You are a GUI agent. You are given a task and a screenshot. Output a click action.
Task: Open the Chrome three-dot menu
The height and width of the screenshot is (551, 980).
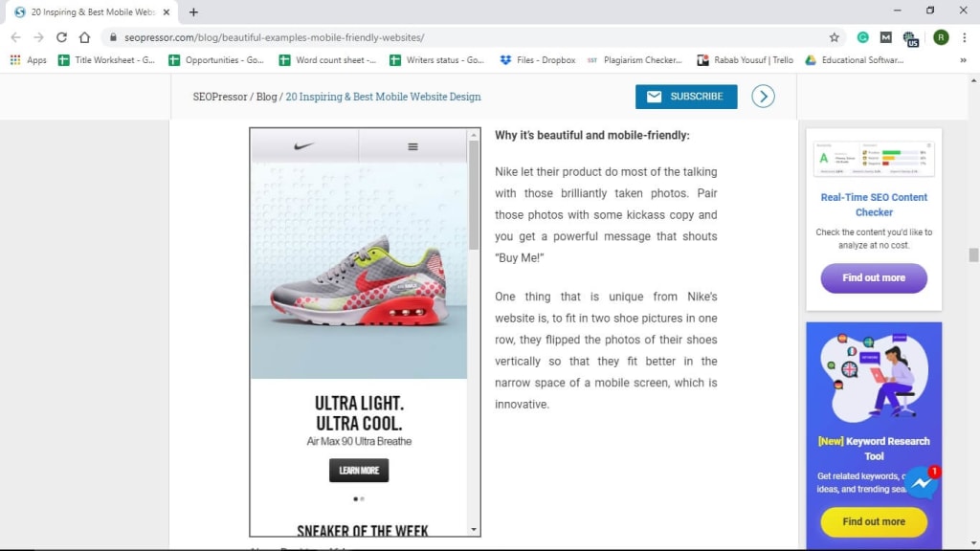(x=965, y=37)
